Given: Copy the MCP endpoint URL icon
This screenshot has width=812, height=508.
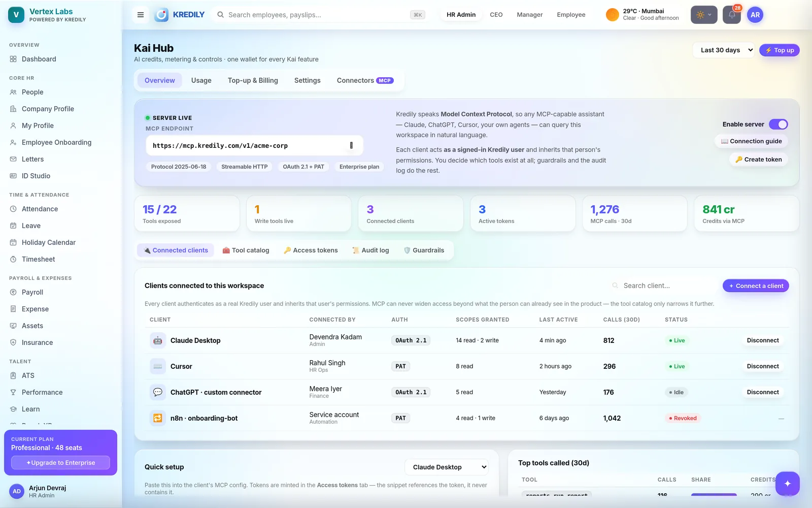Looking at the screenshot, I should (351, 145).
